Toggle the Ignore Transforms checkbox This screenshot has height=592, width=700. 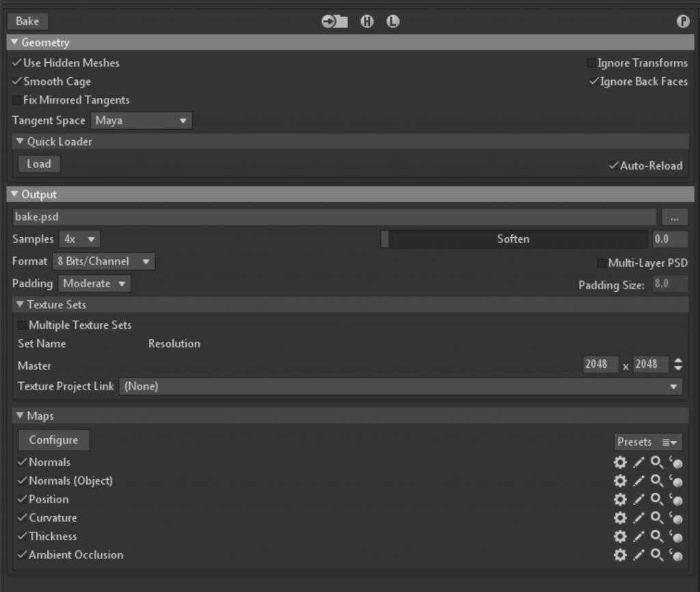click(x=591, y=63)
